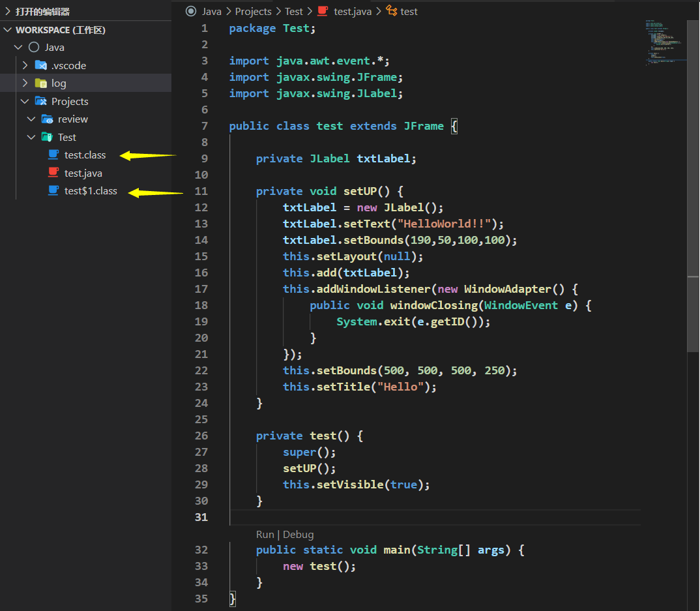Click the Debug code lens link
The height and width of the screenshot is (611, 700).
coord(299,535)
